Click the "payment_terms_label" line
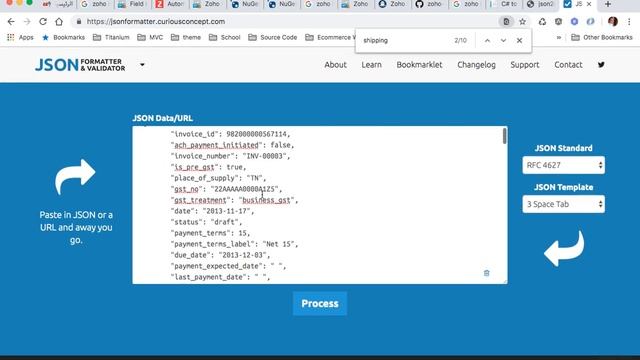Screen dimensions: 640x360 coord(234,244)
